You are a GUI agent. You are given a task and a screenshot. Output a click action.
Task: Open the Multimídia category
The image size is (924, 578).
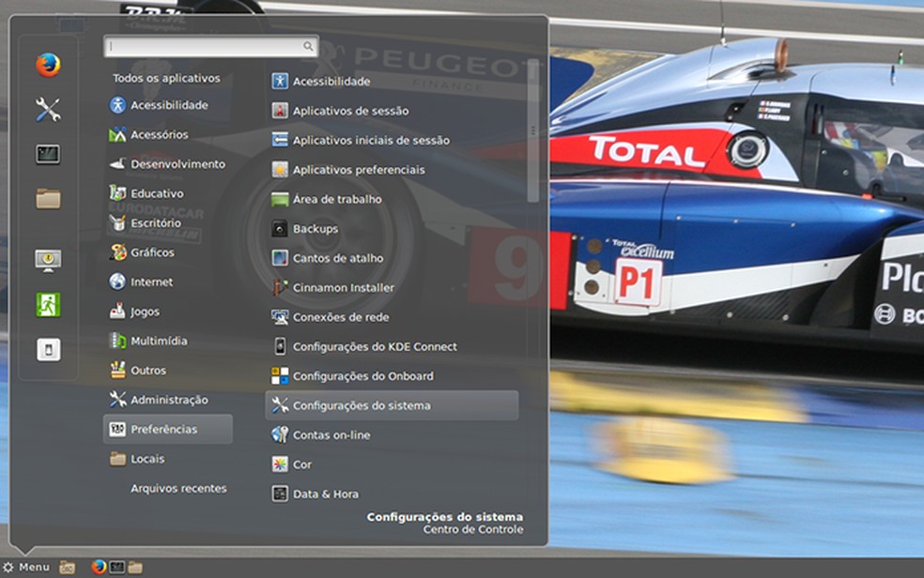click(159, 341)
